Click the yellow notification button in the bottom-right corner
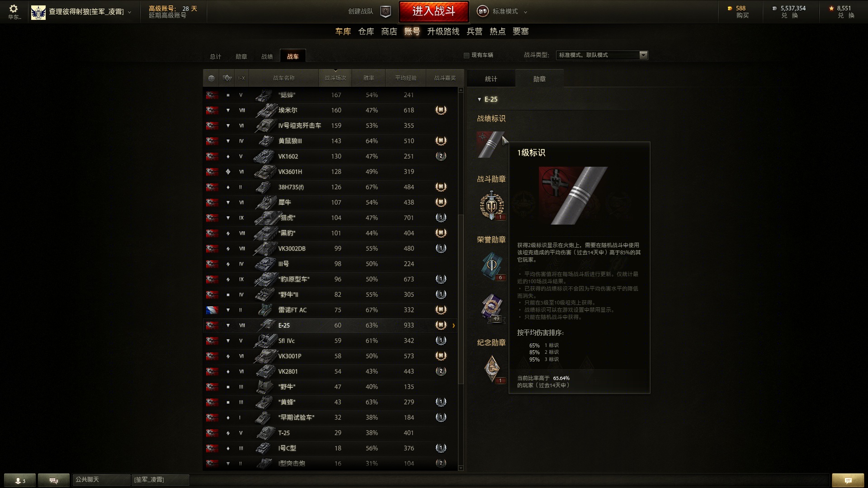This screenshot has width=868, height=488. [x=848, y=480]
